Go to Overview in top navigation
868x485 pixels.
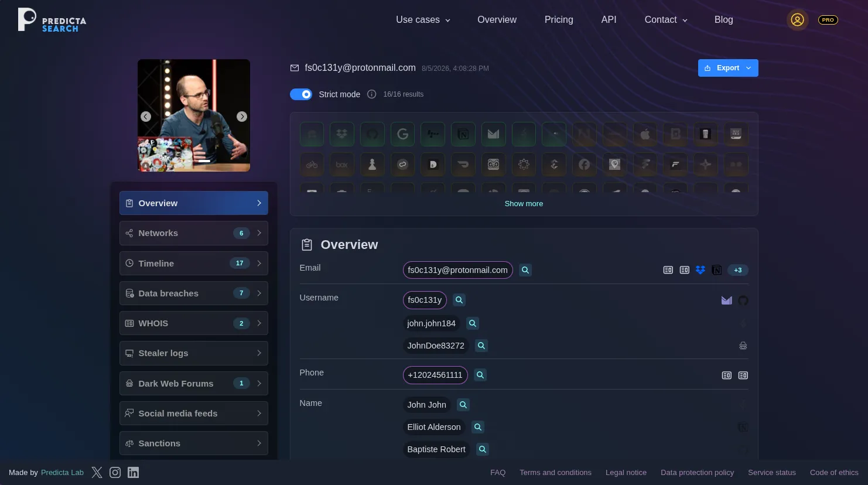pos(497,20)
